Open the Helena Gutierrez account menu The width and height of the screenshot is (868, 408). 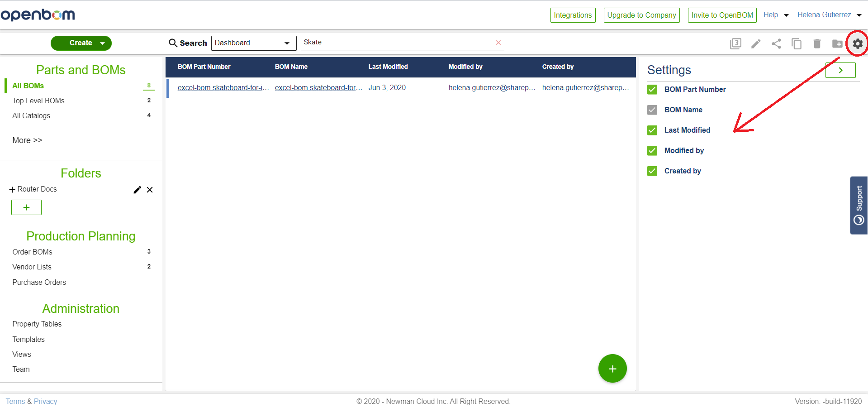[829, 14]
